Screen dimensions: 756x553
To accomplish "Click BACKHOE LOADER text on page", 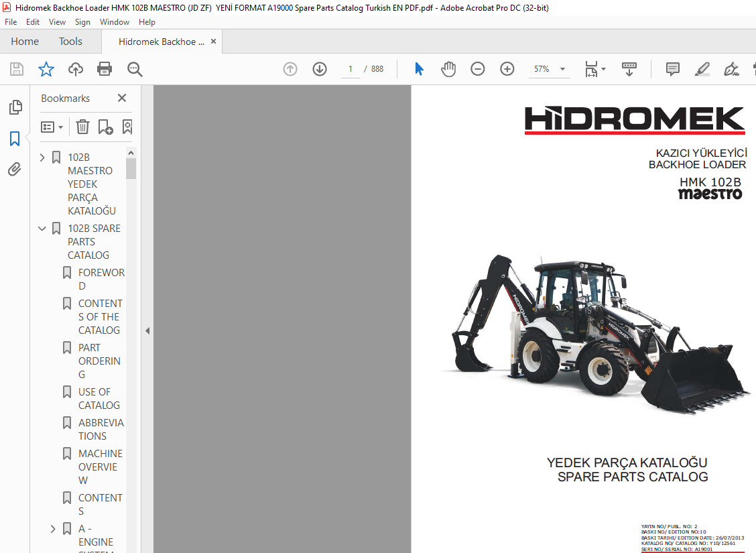I will [697, 165].
